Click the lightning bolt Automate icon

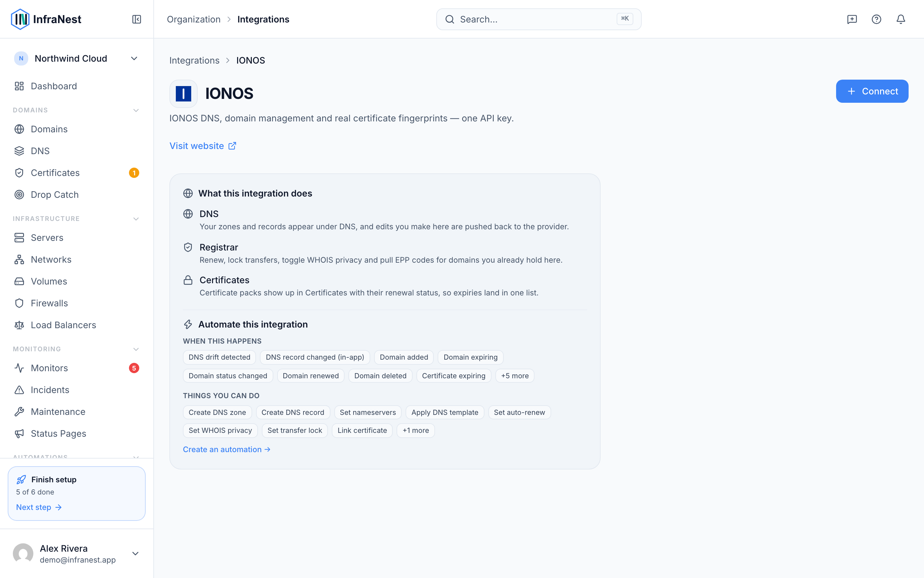point(188,325)
